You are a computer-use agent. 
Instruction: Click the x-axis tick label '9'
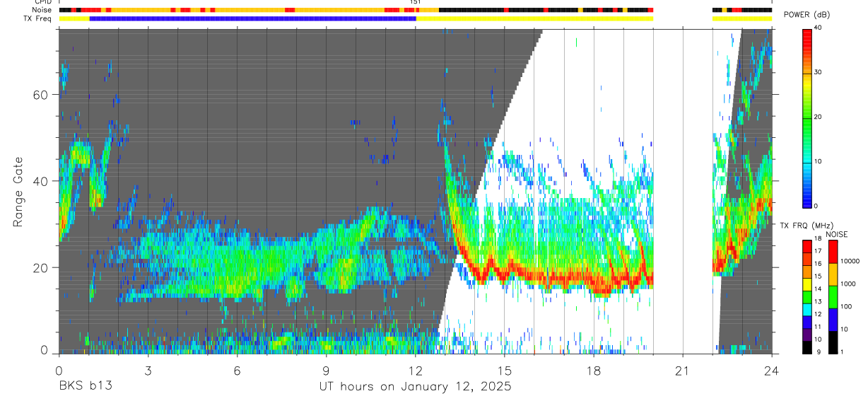326,370
